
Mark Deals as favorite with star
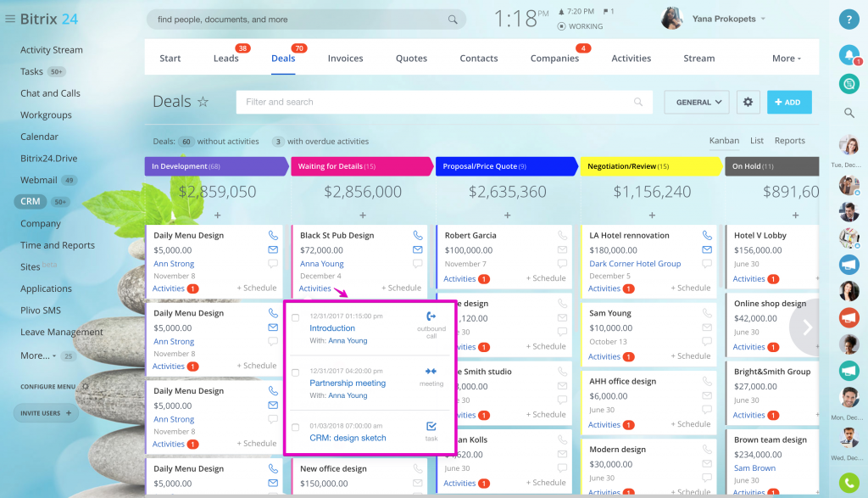coord(203,101)
